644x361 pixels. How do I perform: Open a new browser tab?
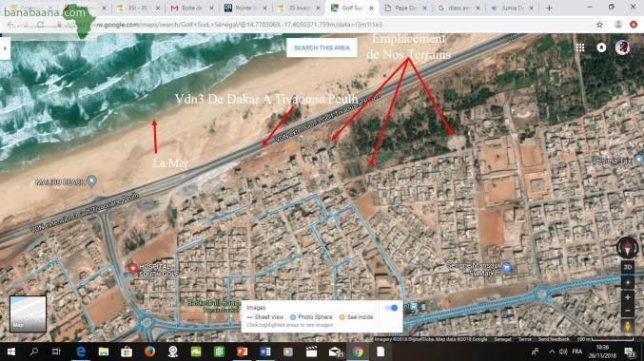coord(549,8)
